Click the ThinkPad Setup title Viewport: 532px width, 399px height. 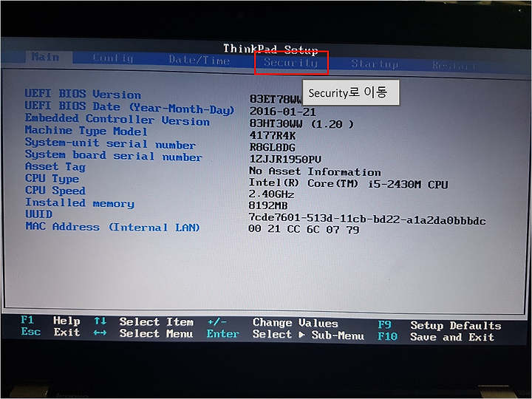[x=270, y=50]
